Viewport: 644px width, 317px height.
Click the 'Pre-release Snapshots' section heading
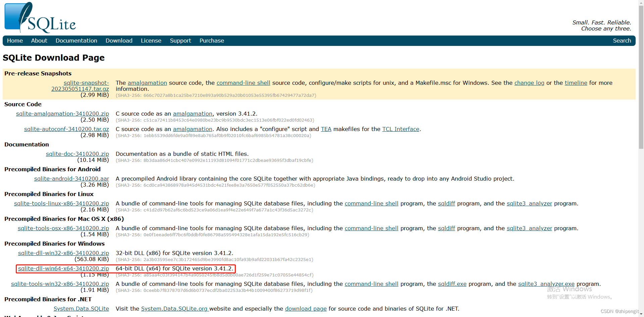pyautogui.click(x=38, y=73)
